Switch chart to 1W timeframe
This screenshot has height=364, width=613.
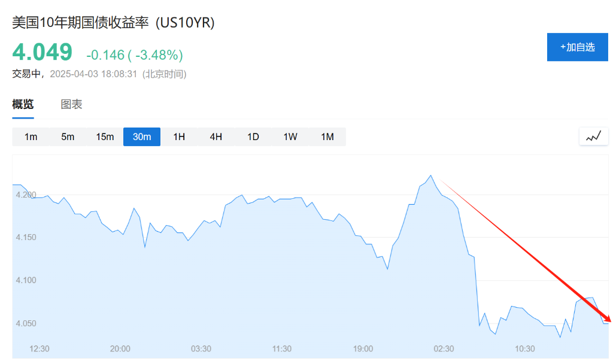[290, 136]
